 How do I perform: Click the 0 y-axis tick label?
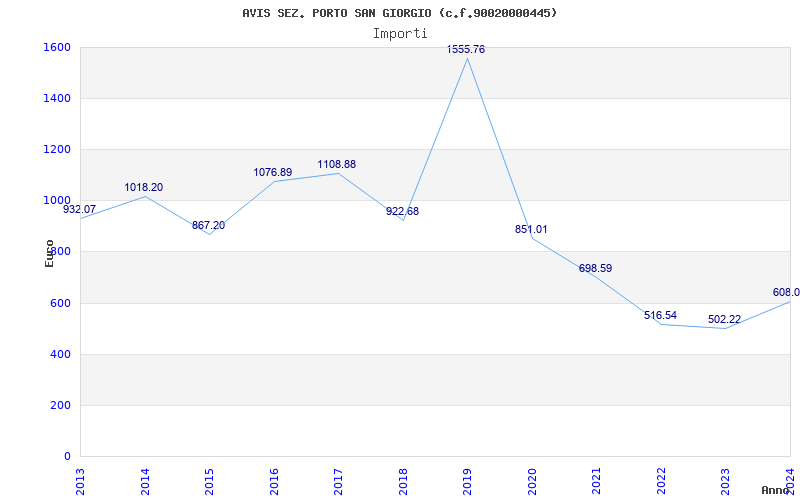point(67,456)
